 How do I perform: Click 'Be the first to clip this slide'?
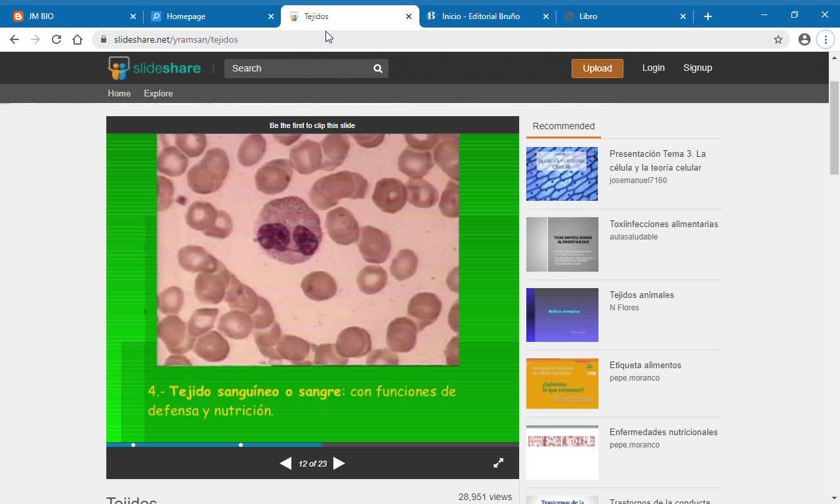[x=312, y=125]
